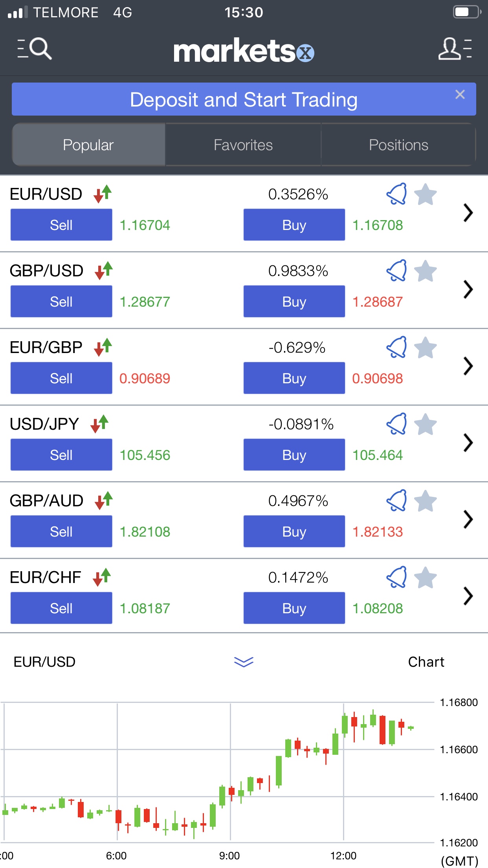Image resolution: width=488 pixels, height=868 pixels.
Task: Dismiss the Deposit and Start Trading banner
Action: (460, 94)
